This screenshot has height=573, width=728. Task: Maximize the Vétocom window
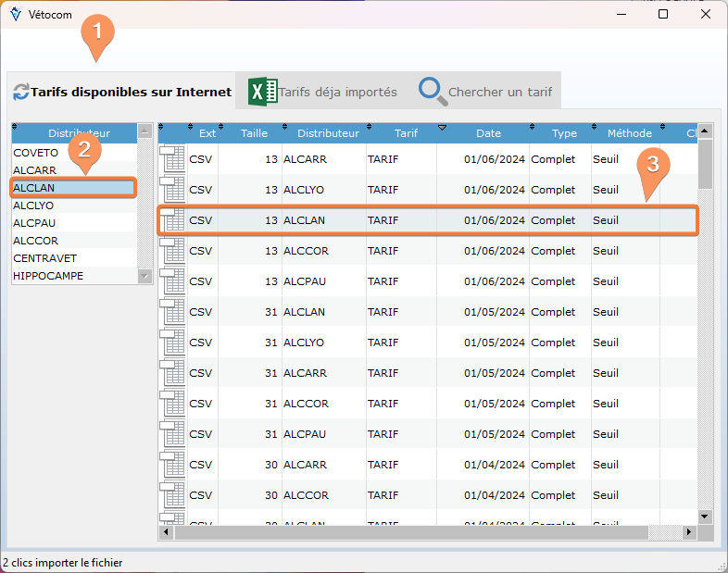coord(663,14)
